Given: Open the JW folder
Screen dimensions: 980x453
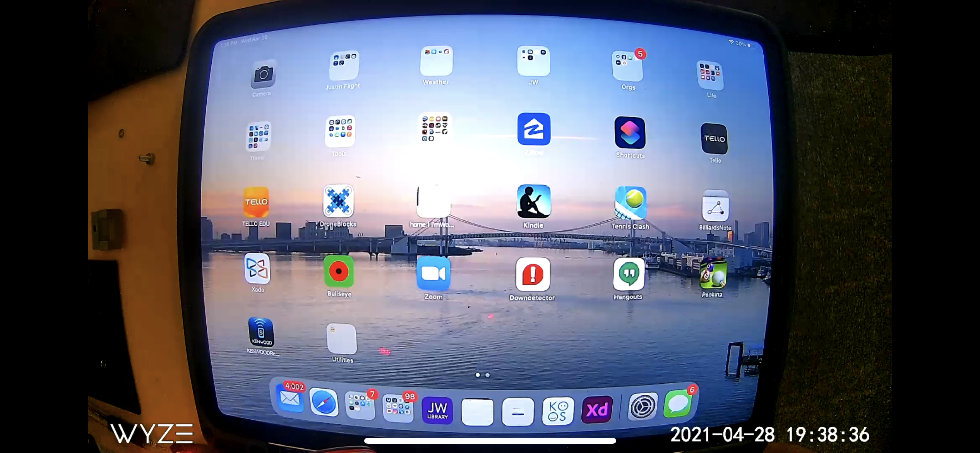Looking at the screenshot, I should click(533, 61).
